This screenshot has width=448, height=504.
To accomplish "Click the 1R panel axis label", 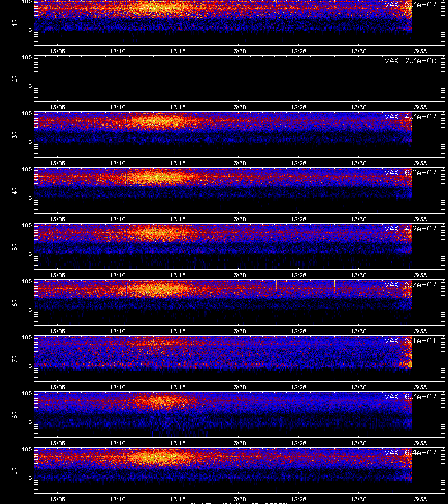I will click(15, 22).
